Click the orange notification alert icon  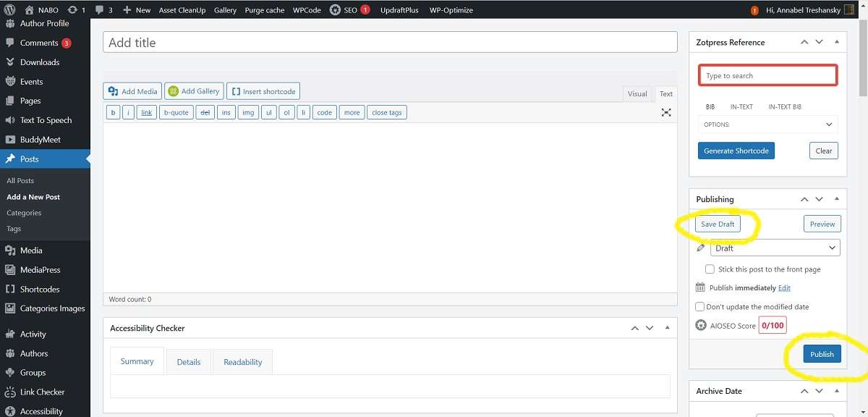[x=754, y=10]
